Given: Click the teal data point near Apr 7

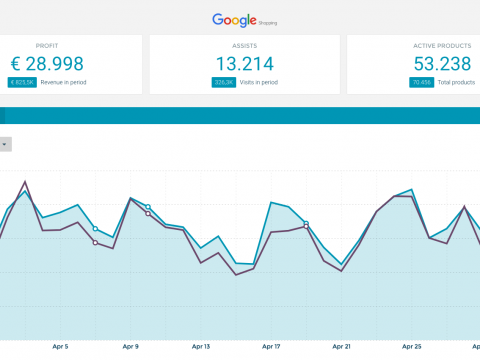Looking at the screenshot, I should [95, 229].
